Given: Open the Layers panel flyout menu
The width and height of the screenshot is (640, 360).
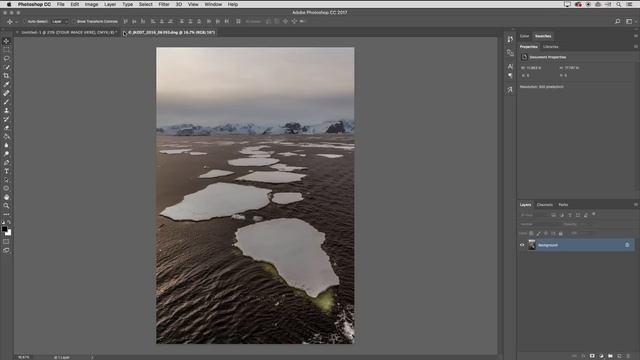Looking at the screenshot, I should (x=636, y=204).
